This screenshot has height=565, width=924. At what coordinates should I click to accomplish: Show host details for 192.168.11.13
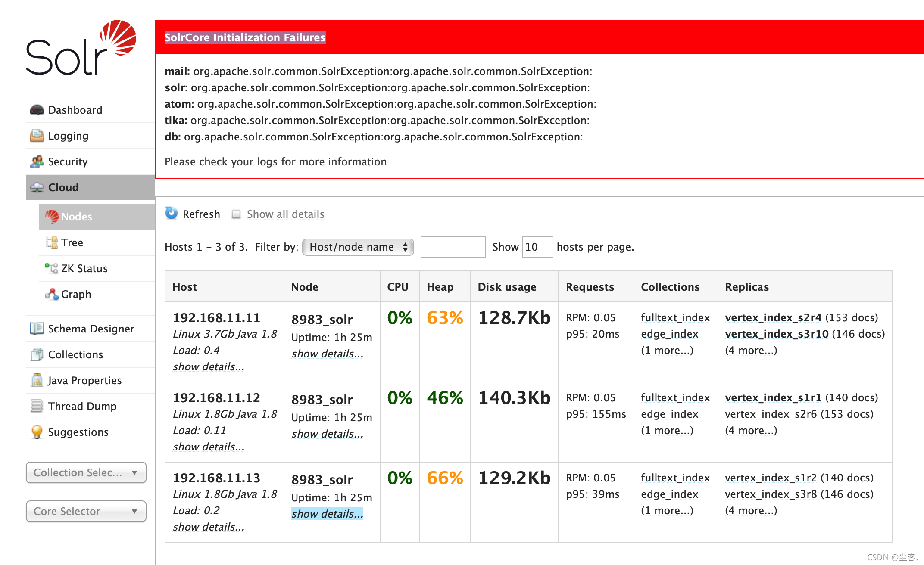[x=209, y=527]
